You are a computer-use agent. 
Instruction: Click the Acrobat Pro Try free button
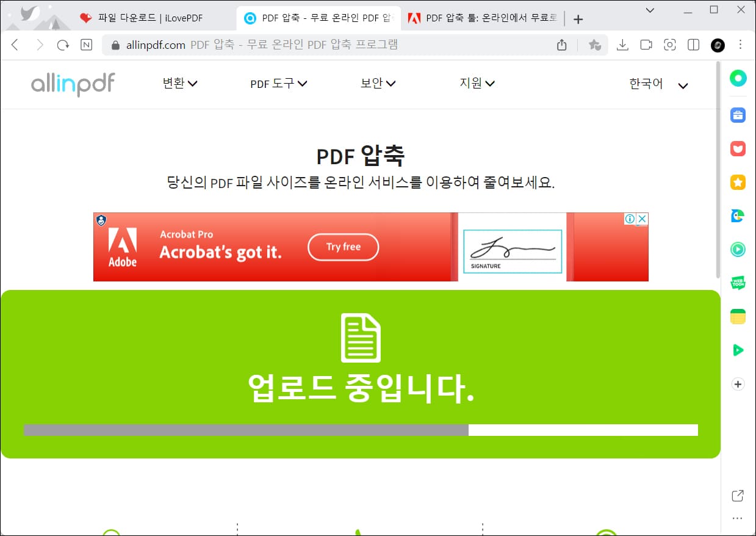[x=343, y=247]
